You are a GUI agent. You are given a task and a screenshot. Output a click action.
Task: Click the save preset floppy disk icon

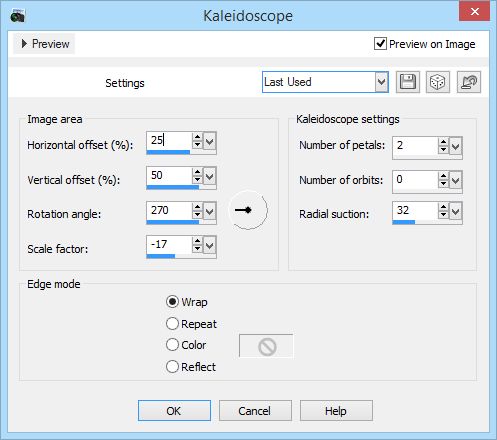coord(408,82)
